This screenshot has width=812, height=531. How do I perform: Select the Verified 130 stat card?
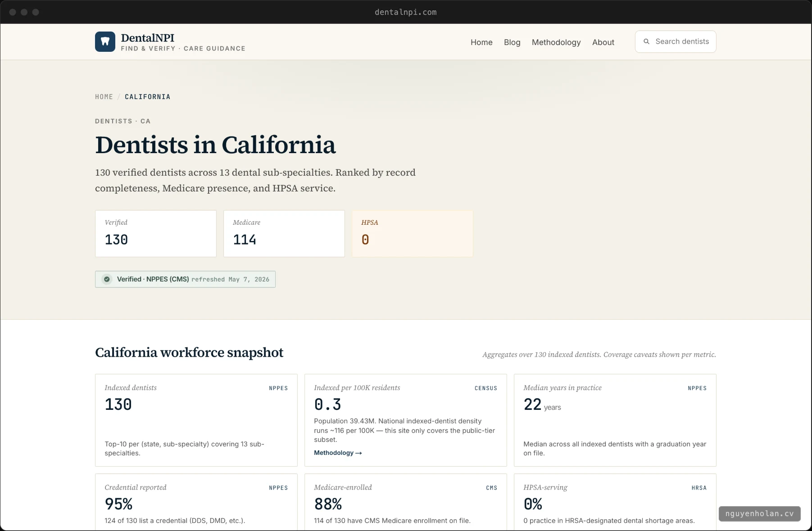pyautogui.click(x=156, y=234)
